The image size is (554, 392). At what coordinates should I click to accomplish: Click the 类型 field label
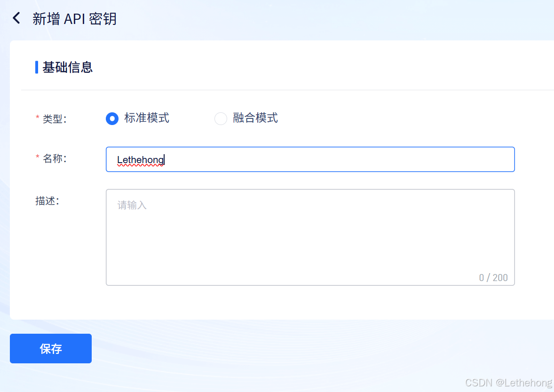pyautogui.click(x=55, y=119)
